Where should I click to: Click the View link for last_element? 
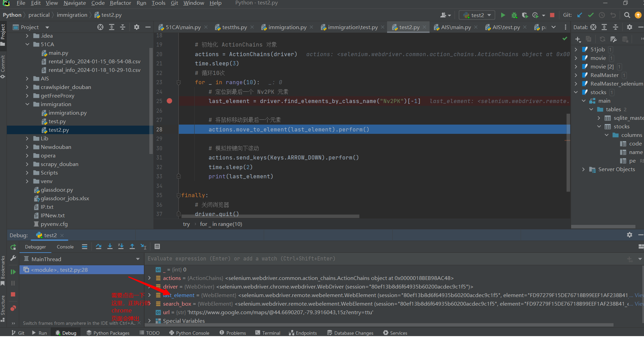639,295
